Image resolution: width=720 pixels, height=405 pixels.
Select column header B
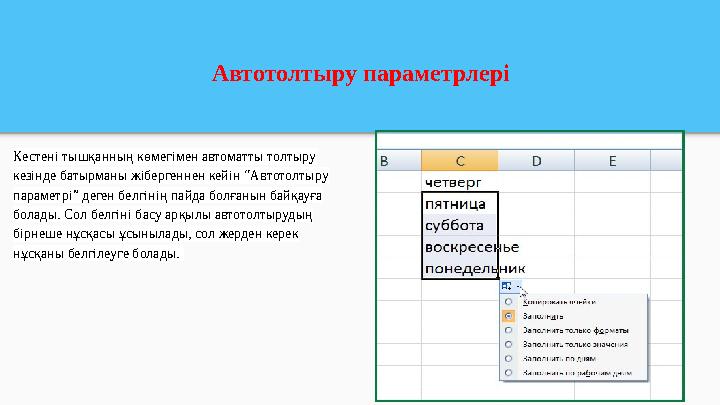pos(399,161)
